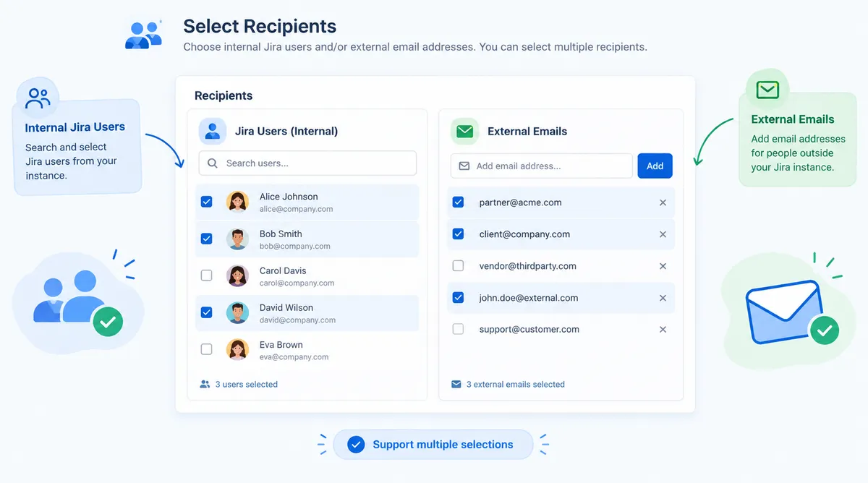Click the envelope icon beside '3 external emails selected'
Image resolution: width=868 pixels, height=483 pixels.
(456, 385)
